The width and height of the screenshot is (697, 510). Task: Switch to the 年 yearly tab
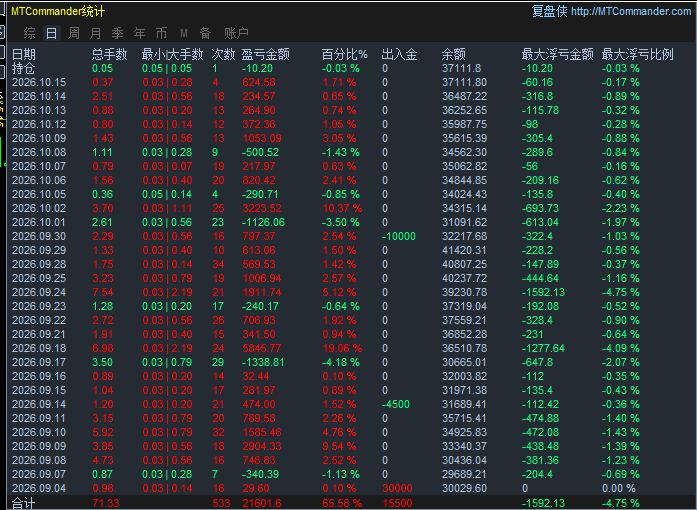[x=140, y=33]
